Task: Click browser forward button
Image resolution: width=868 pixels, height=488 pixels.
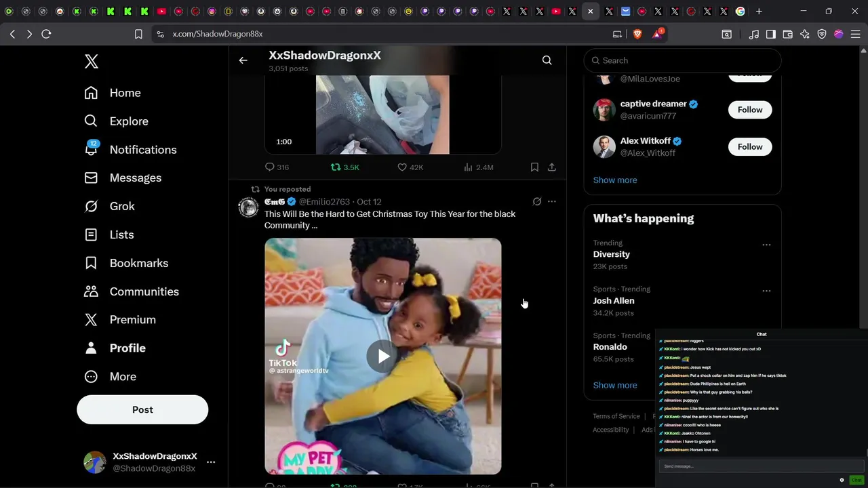Action: [29, 34]
